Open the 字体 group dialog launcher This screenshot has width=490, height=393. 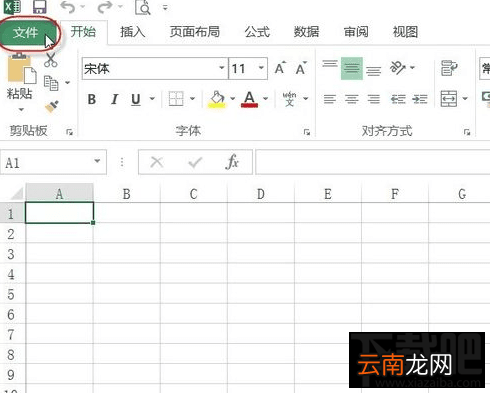point(307,132)
